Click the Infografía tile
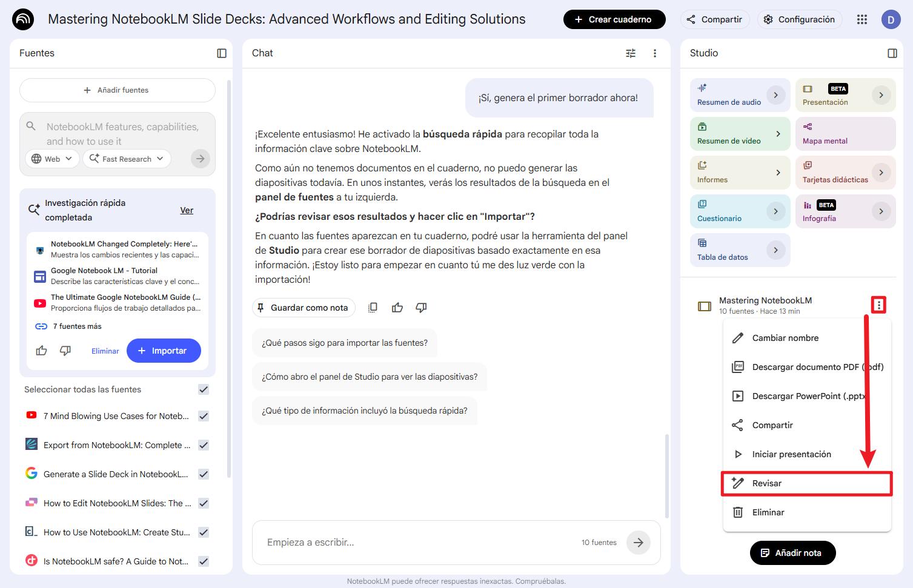The image size is (913, 588). 846,211
